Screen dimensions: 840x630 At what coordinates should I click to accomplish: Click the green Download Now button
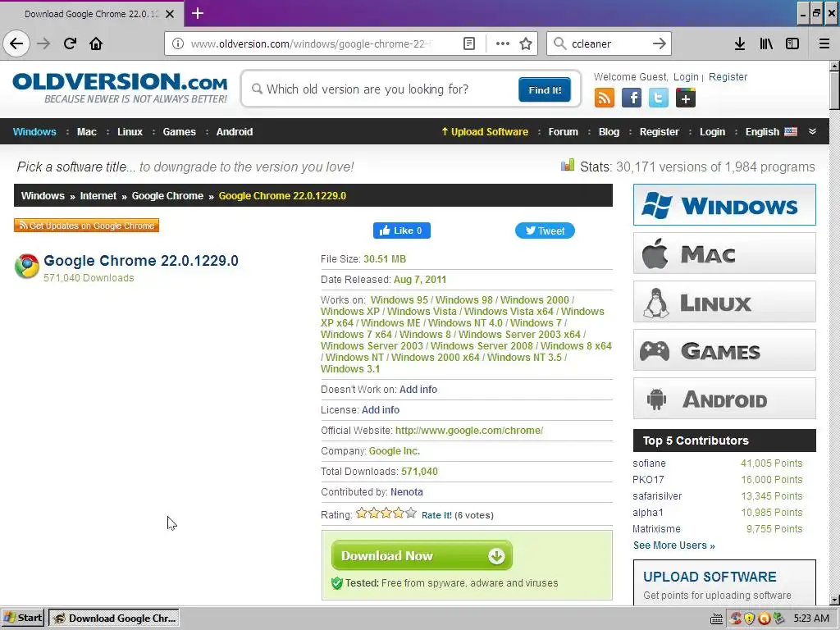pos(422,555)
